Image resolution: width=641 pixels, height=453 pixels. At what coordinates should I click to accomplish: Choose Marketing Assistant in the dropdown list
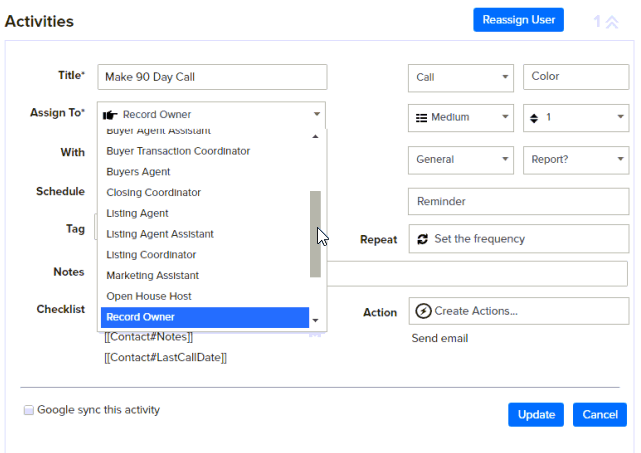click(x=152, y=275)
